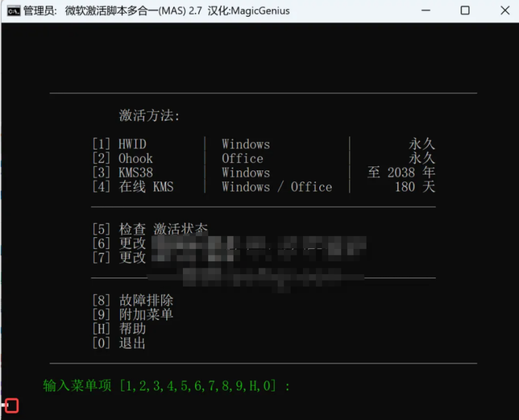The image size is (519, 420).
Task: Select entry [6] 更改
Action: point(119,244)
